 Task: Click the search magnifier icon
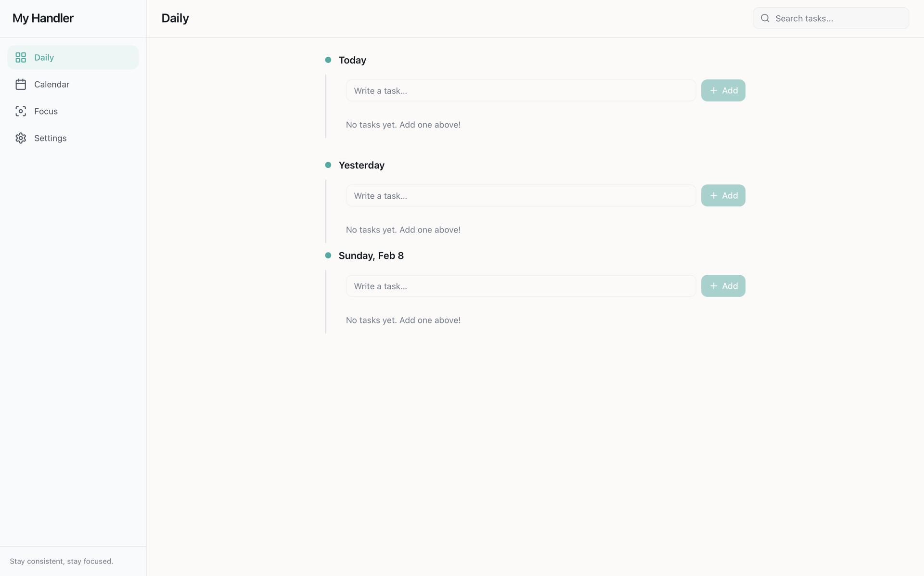(x=765, y=18)
